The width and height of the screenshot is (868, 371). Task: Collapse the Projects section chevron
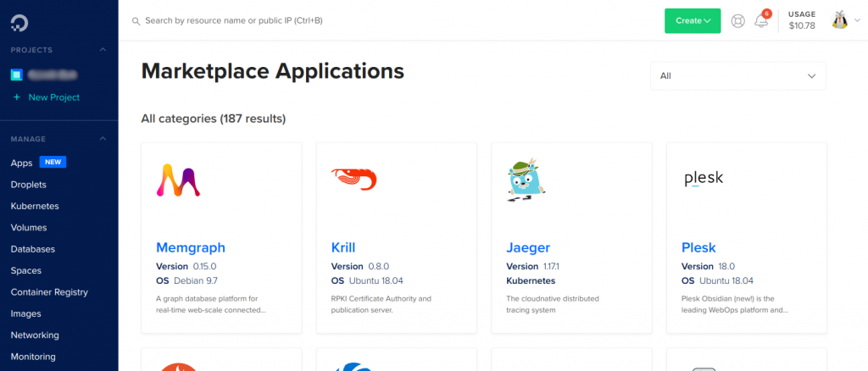coord(103,50)
